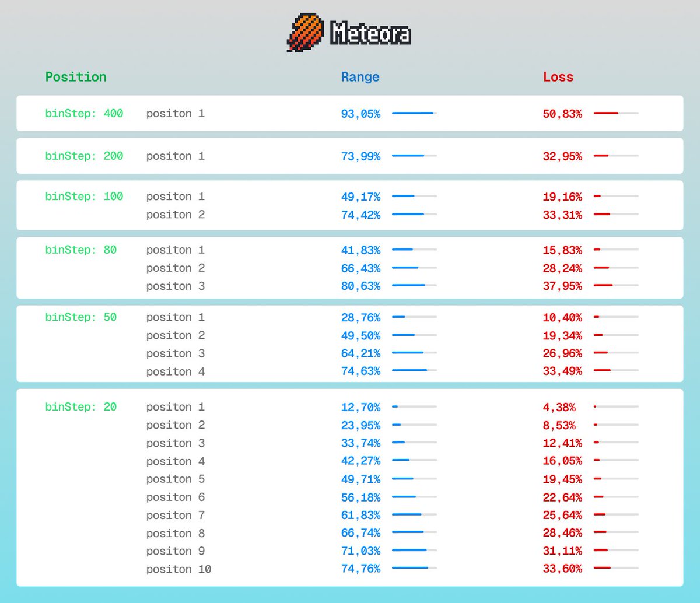Select the red Loss column header
The height and width of the screenshot is (603, 700).
(558, 77)
